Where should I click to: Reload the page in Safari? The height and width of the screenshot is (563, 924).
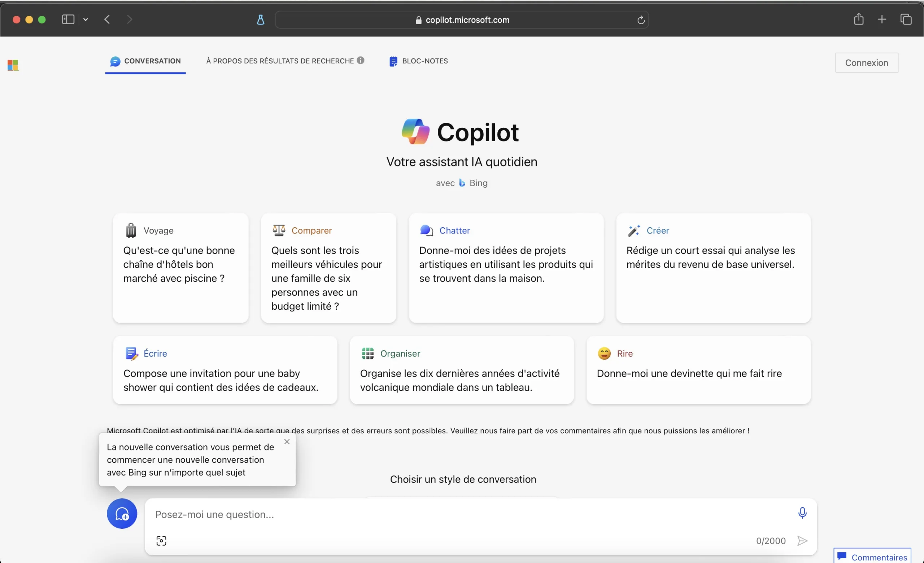[641, 20]
